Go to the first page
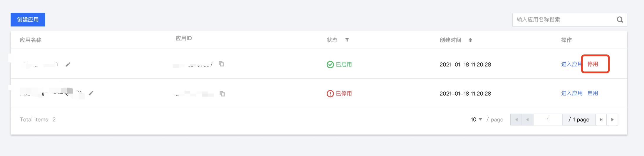 coord(516,120)
